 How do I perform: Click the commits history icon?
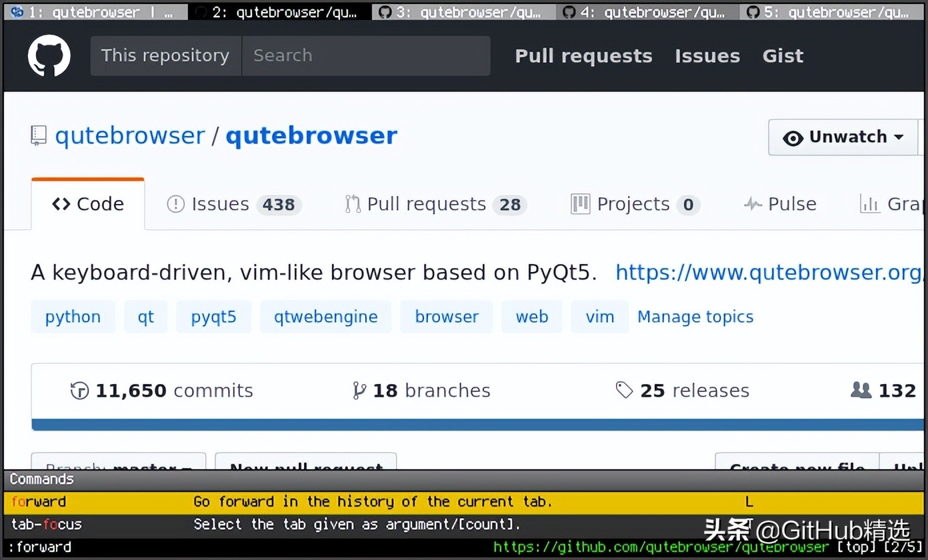pyautogui.click(x=79, y=390)
